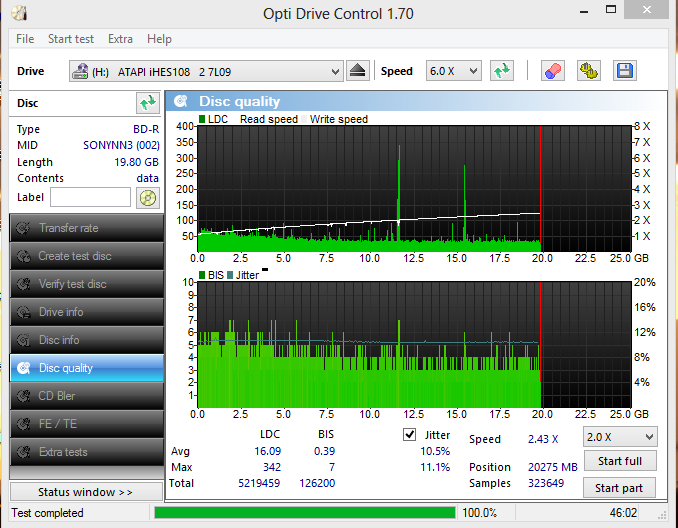Click the CD Bler sidebar icon
The height and width of the screenshot is (528, 678).
point(23,396)
